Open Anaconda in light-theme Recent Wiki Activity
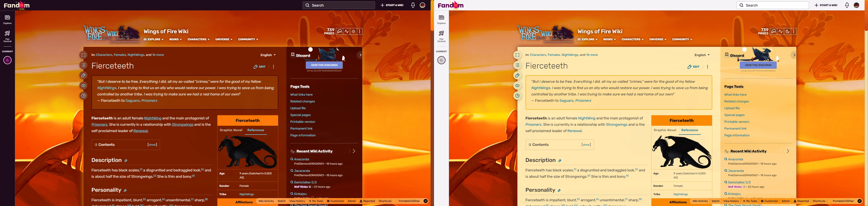This screenshot has width=868, height=206. [x=736, y=159]
